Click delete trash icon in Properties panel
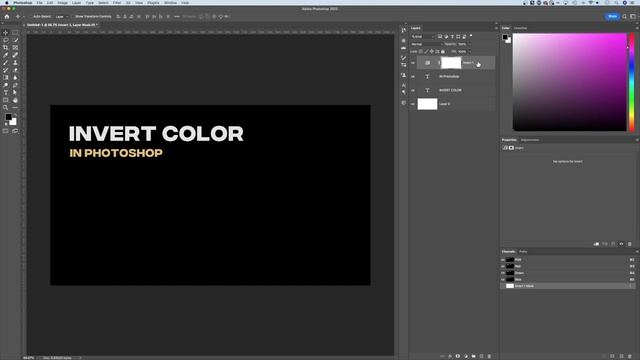 629,244
